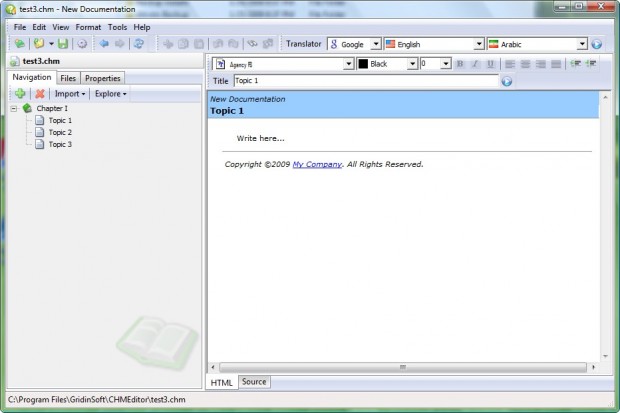Click the insert hyperlink chain icon
This screenshot has height=413, width=620.
[x=252, y=44]
